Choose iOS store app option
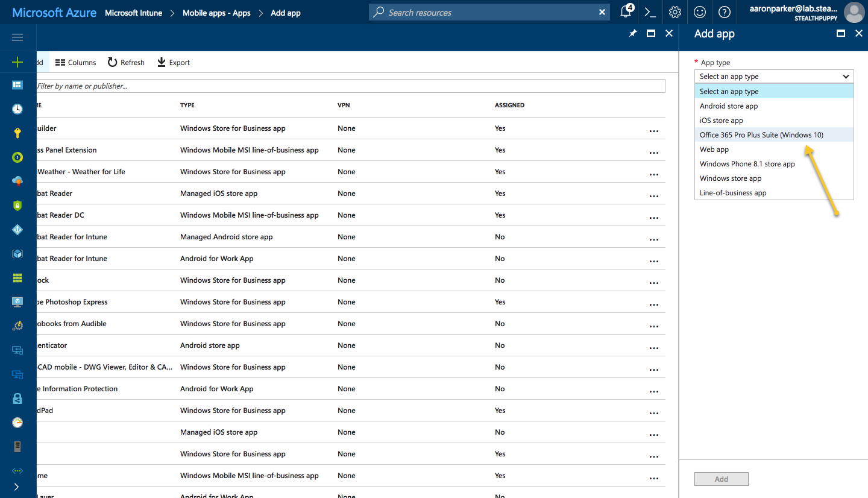Viewport: 868px width, 498px height. click(x=774, y=121)
